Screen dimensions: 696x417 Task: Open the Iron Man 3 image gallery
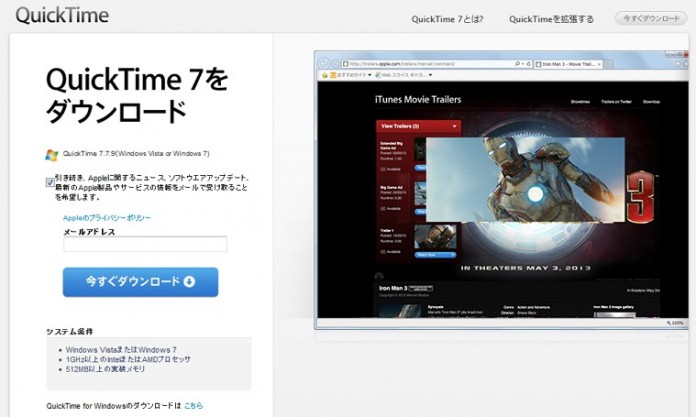[x=613, y=307]
